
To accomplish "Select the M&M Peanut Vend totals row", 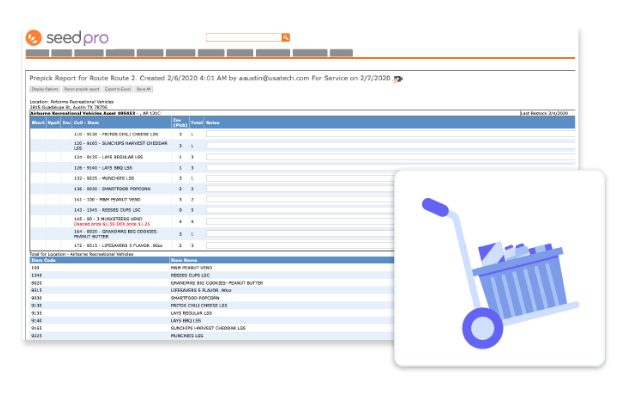I will (212, 268).
